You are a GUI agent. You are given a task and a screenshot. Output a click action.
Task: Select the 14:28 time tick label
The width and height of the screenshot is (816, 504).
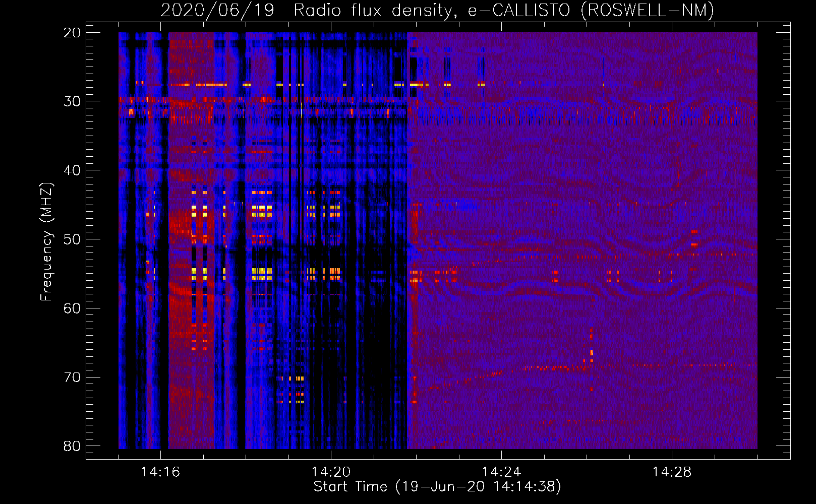point(672,472)
